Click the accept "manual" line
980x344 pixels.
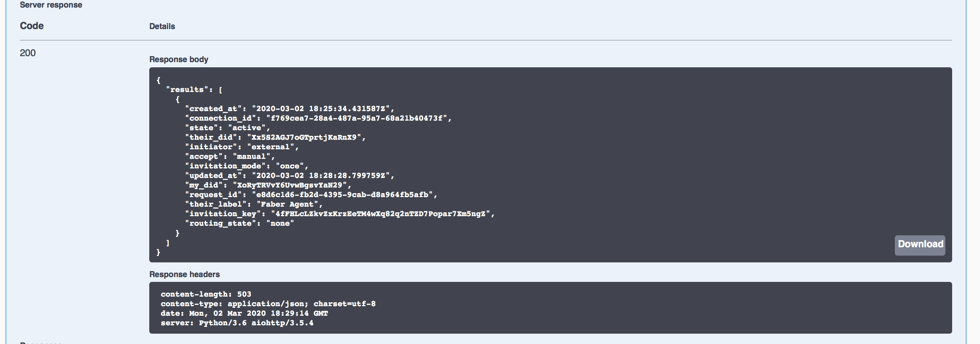(230, 156)
